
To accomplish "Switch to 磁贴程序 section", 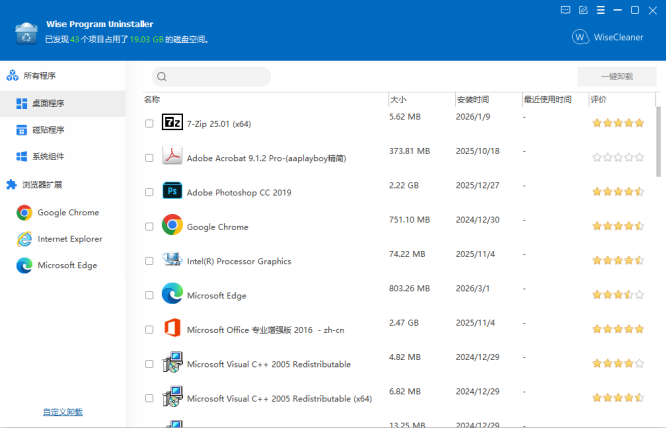I will [x=63, y=130].
